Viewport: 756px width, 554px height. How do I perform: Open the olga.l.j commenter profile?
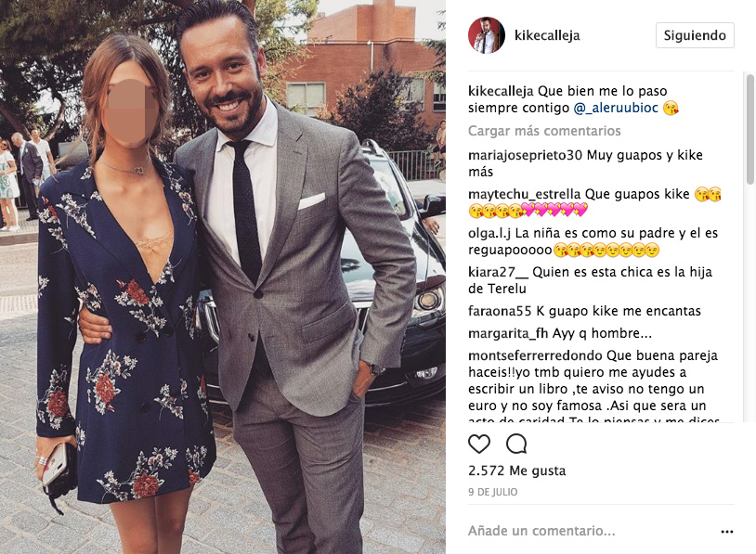point(489,233)
